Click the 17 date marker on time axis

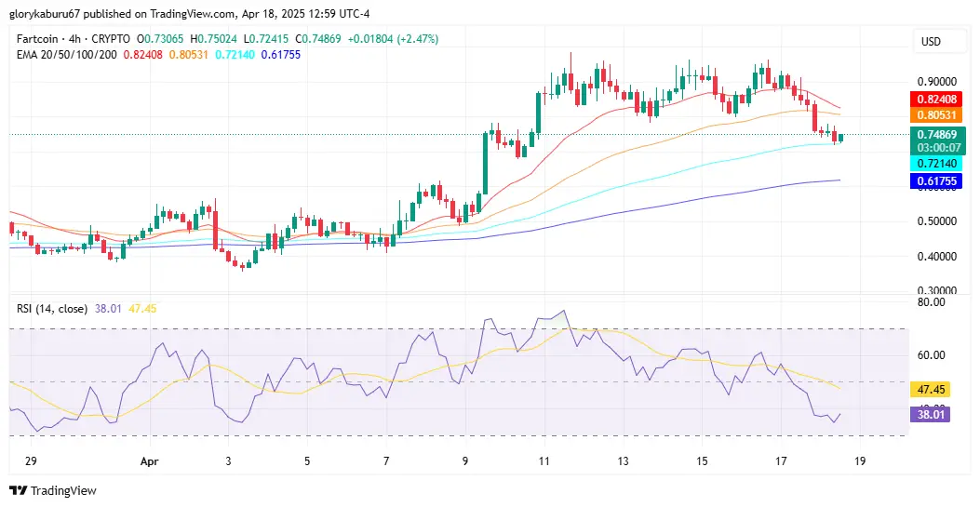pos(781,461)
